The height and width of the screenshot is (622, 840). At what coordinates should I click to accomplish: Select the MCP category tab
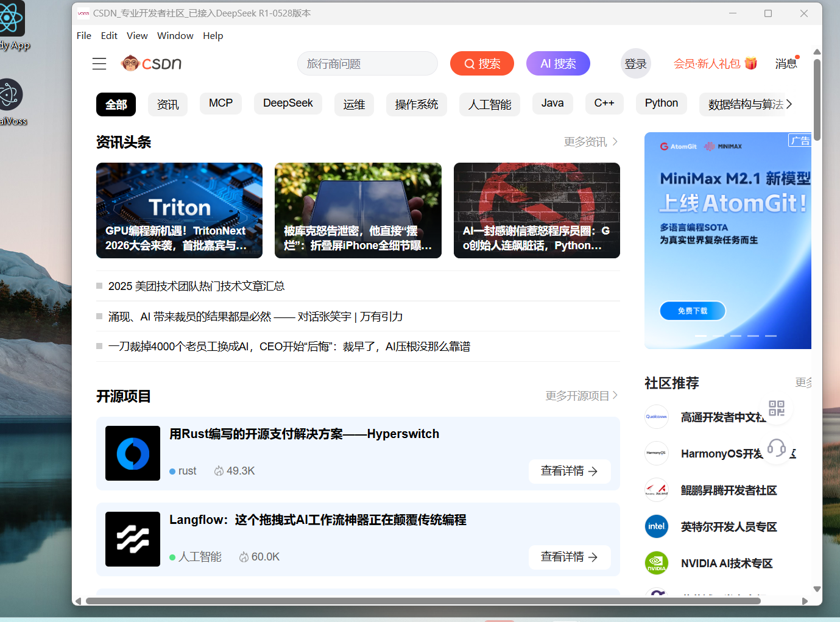[x=221, y=104]
